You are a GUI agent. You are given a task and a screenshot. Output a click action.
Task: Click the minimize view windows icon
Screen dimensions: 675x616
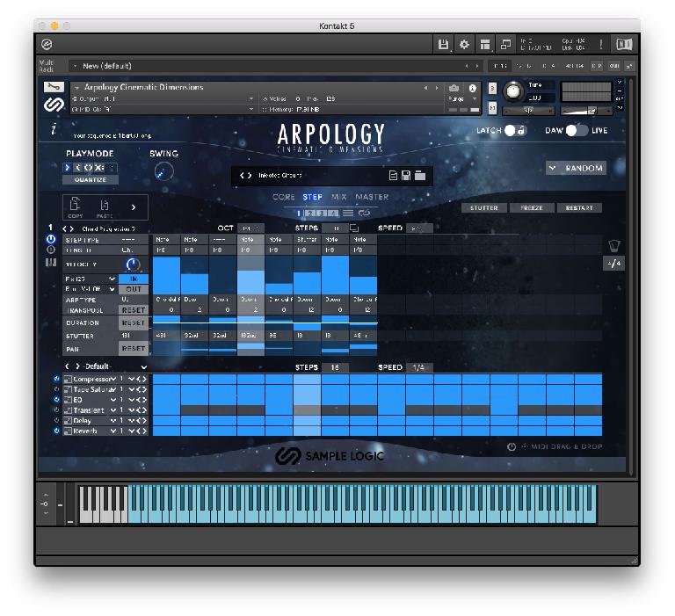(506, 44)
